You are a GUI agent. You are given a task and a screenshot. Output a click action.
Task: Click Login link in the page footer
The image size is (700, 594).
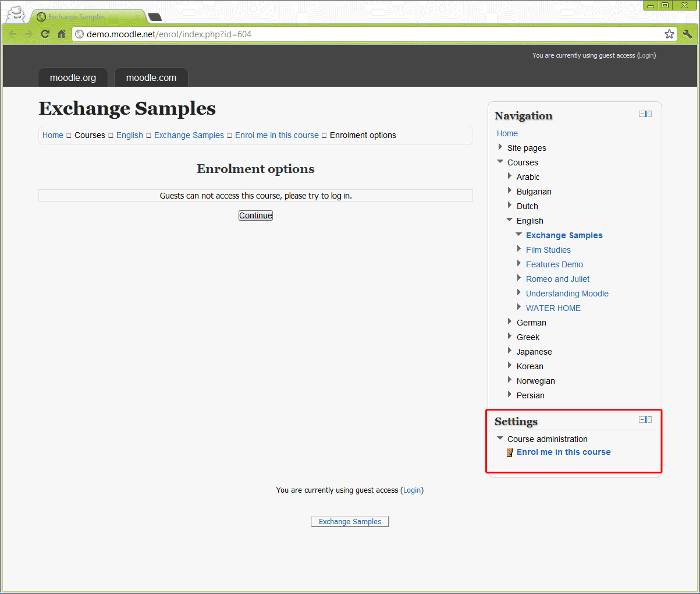[x=412, y=490]
